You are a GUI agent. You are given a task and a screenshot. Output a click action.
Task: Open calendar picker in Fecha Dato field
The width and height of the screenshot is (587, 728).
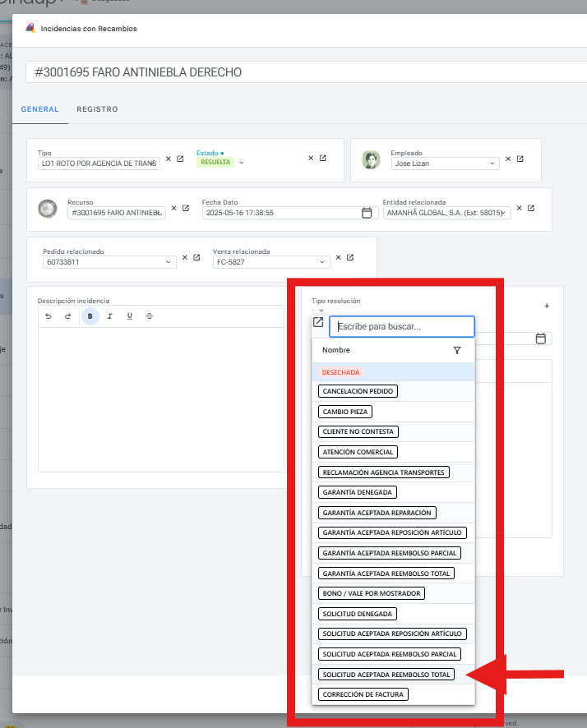[x=367, y=213]
